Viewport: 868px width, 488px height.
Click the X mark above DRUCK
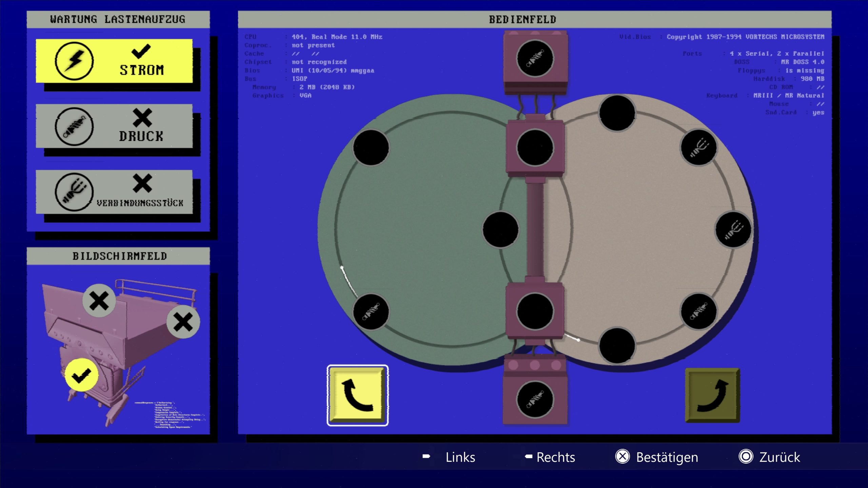[142, 118]
